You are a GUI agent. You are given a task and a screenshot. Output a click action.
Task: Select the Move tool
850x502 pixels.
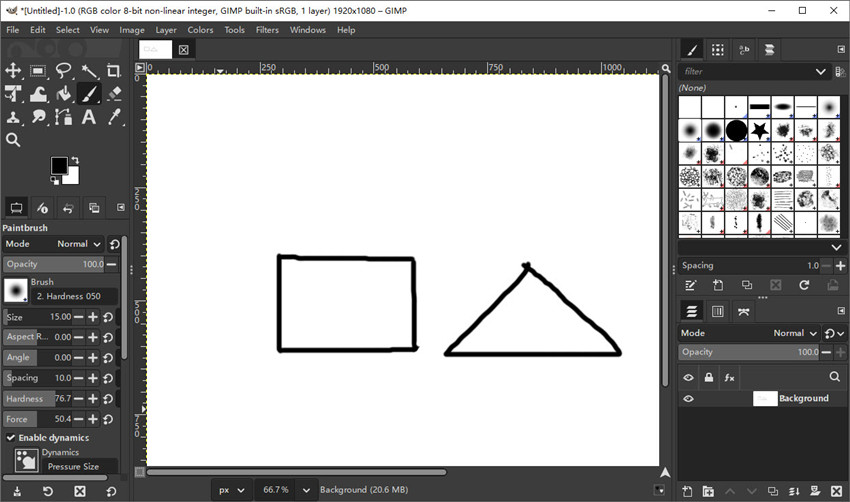click(13, 70)
